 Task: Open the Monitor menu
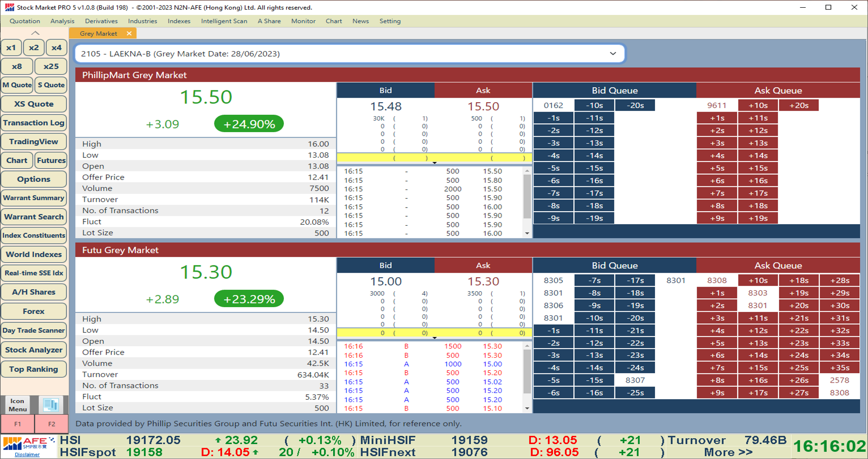click(x=303, y=21)
